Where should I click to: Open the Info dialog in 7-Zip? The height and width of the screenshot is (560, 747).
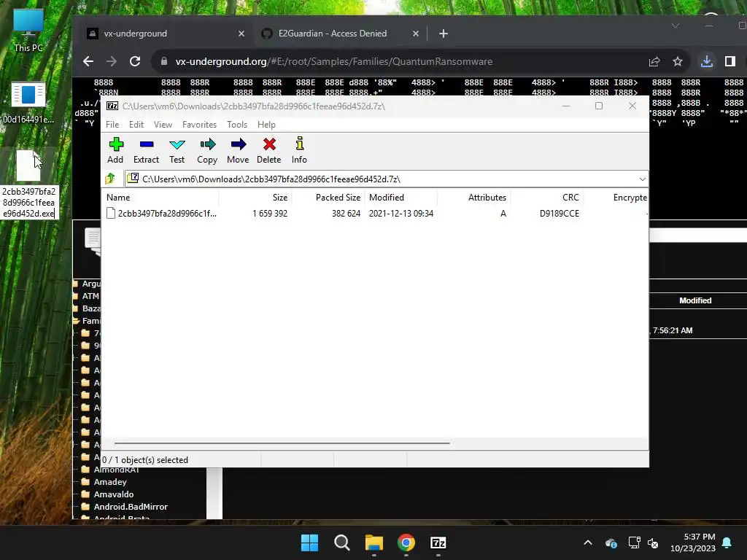pyautogui.click(x=299, y=150)
